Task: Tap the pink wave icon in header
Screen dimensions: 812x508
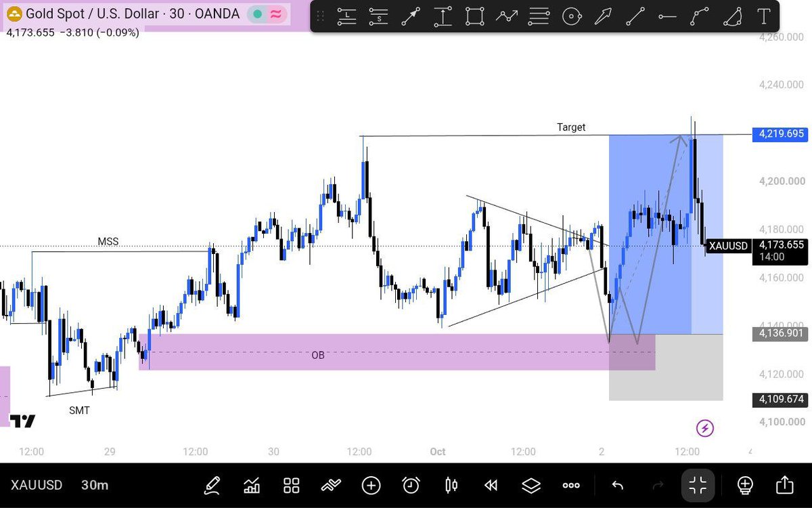Action: click(x=275, y=14)
